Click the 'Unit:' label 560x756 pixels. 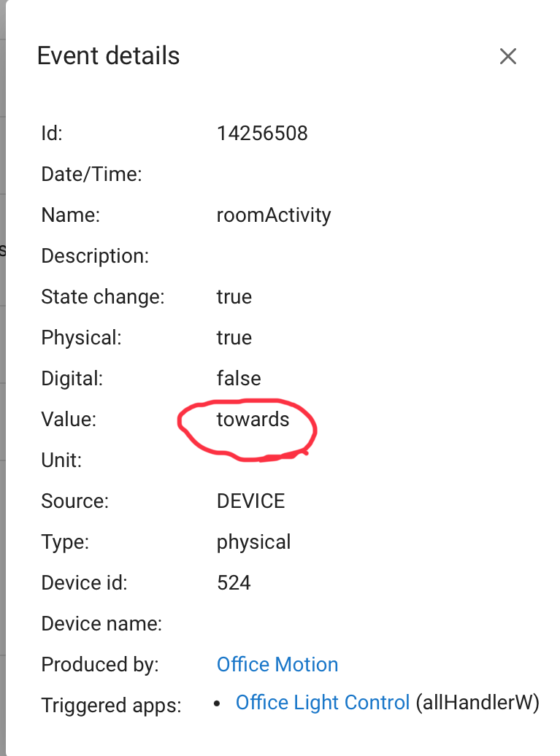click(x=61, y=460)
